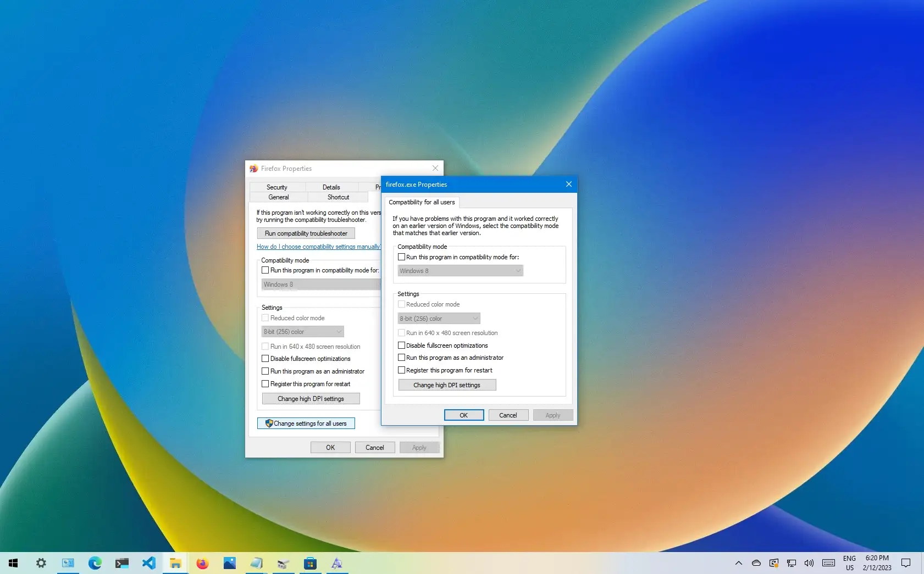Open volume speaker tray icon
This screenshot has width=924, height=574.
[x=809, y=563]
